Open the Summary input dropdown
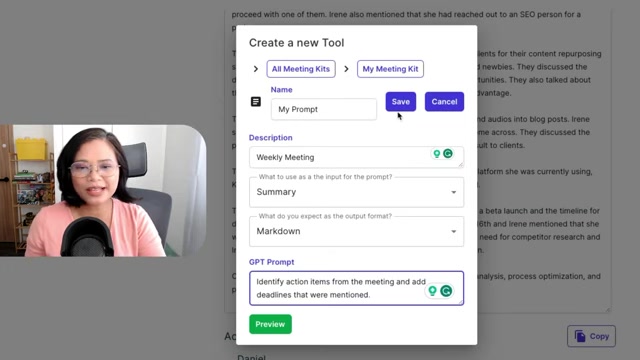 (x=356, y=192)
